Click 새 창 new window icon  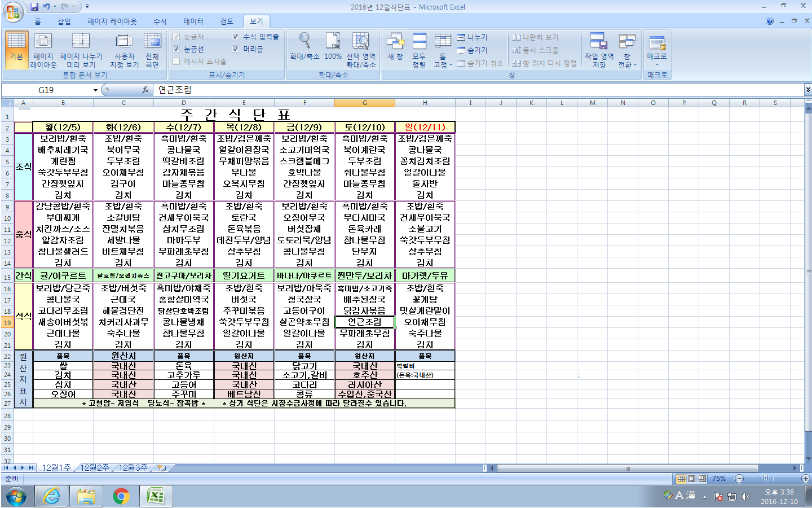pyautogui.click(x=395, y=47)
